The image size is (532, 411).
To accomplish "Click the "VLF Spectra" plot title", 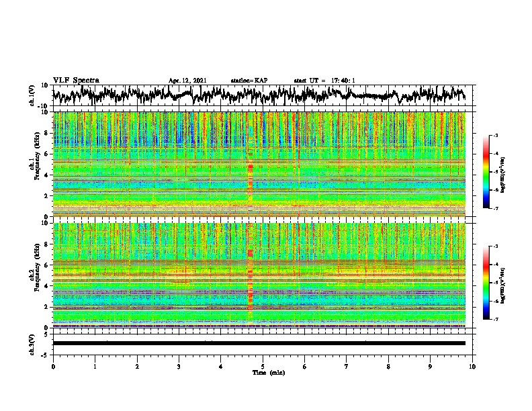I will coord(76,81).
